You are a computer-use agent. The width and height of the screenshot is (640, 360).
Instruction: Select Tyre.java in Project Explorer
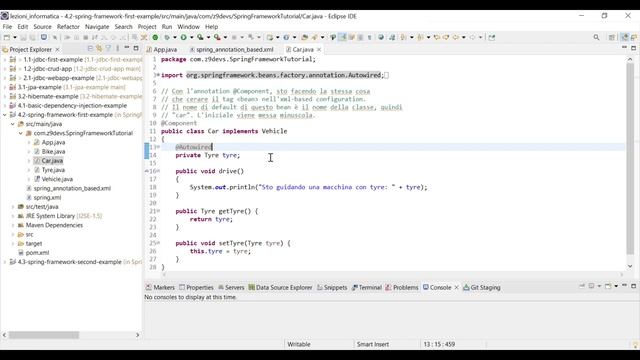coord(53,170)
